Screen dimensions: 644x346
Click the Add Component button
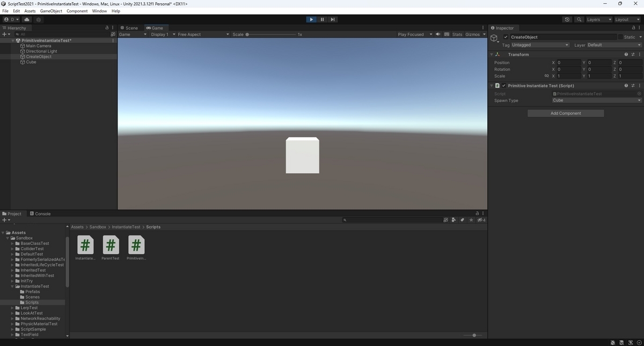click(x=566, y=113)
